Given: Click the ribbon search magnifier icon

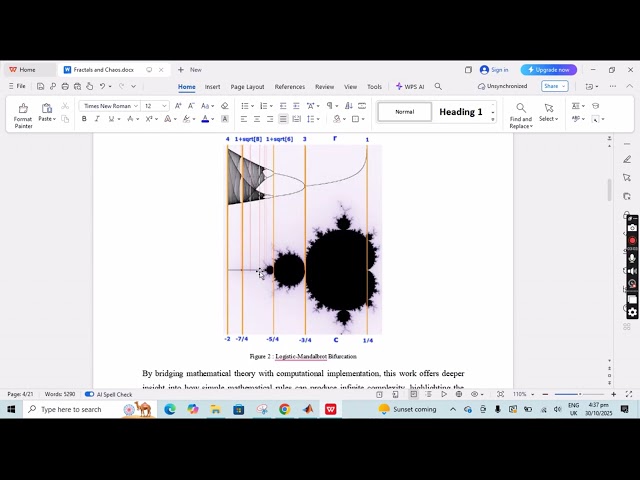Looking at the screenshot, I should point(438,87).
